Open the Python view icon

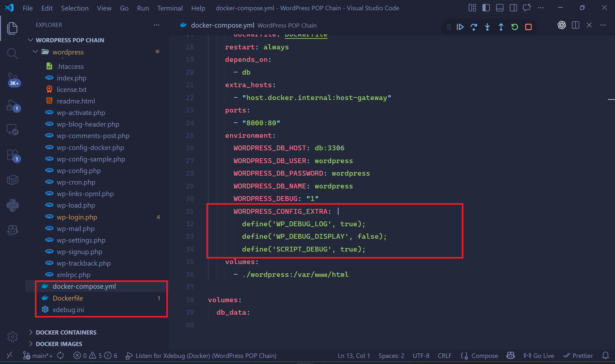tap(12, 205)
